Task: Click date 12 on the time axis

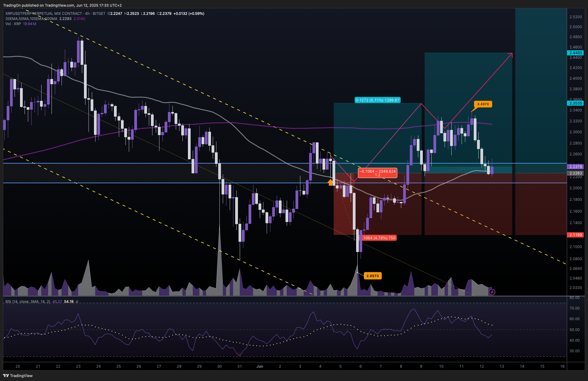Action: click(482, 366)
